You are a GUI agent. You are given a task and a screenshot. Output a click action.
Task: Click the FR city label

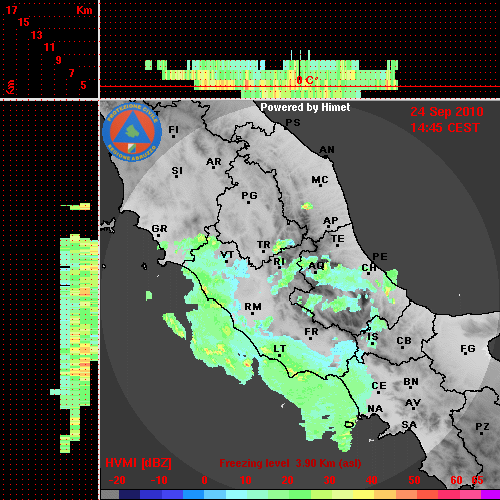(x=311, y=332)
